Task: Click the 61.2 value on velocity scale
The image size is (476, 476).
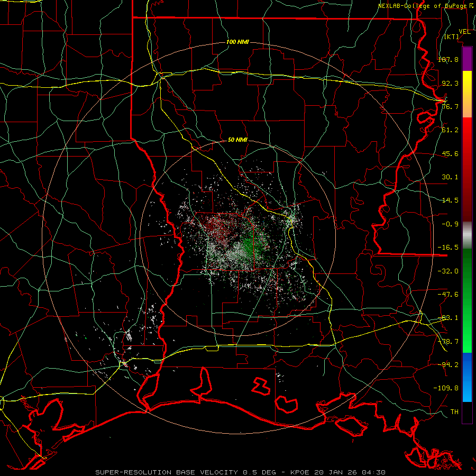Action: [x=450, y=130]
